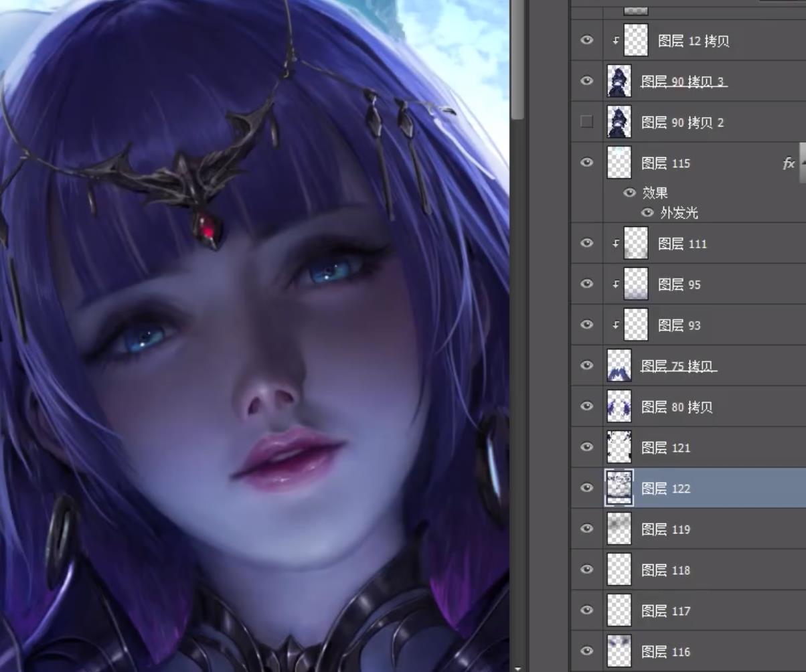The image size is (806, 672).
Task: Click the 图层 117 layer thumbnail
Action: click(619, 611)
